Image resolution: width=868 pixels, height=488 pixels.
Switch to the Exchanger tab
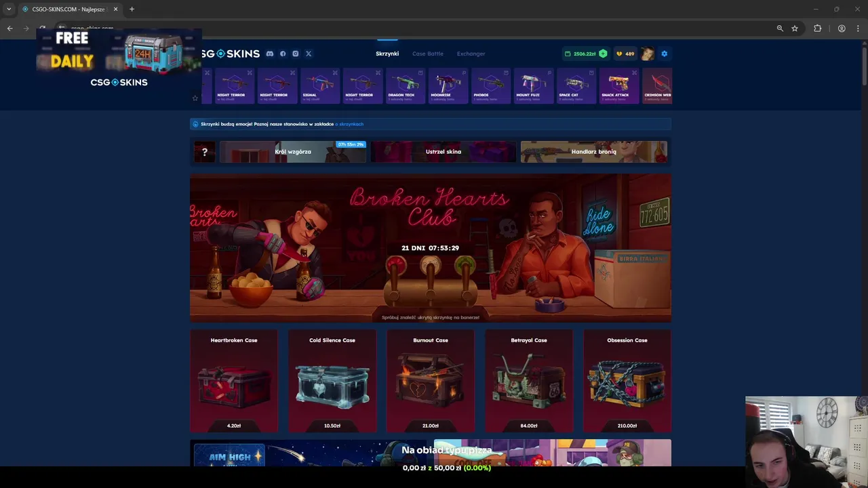point(471,54)
